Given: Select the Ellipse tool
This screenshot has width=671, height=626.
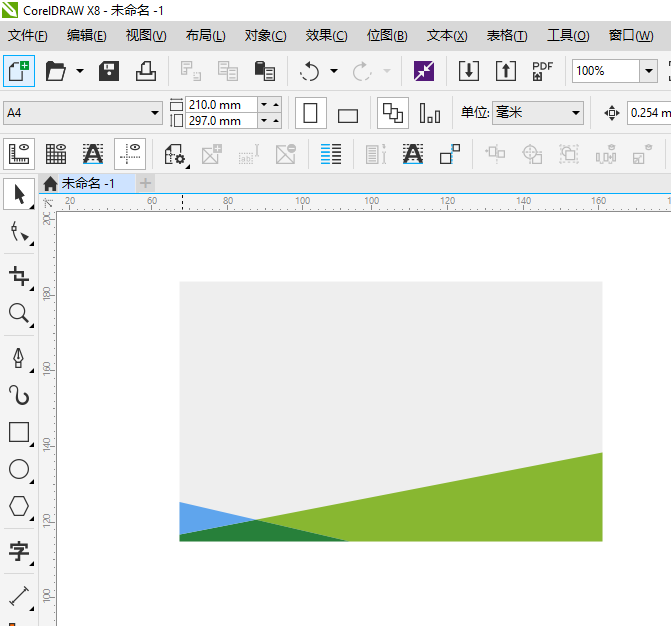Looking at the screenshot, I should (x=19, y=469).
